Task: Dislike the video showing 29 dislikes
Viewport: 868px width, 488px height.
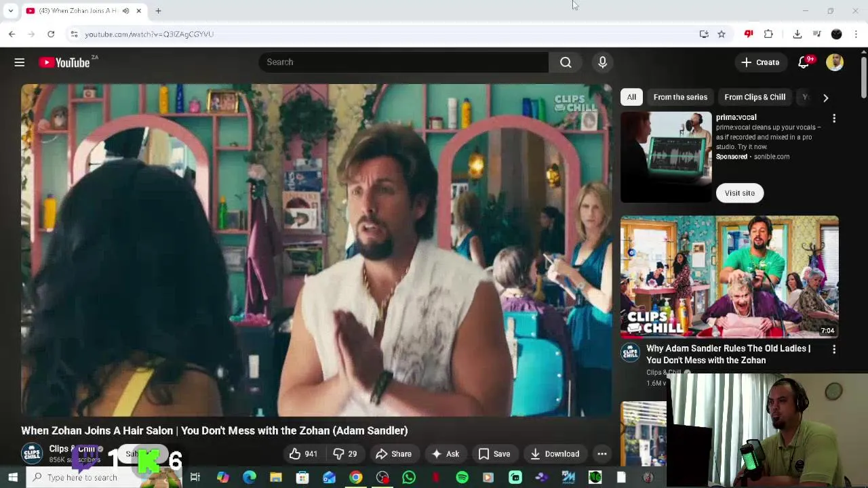Action: tap(345, 454)
